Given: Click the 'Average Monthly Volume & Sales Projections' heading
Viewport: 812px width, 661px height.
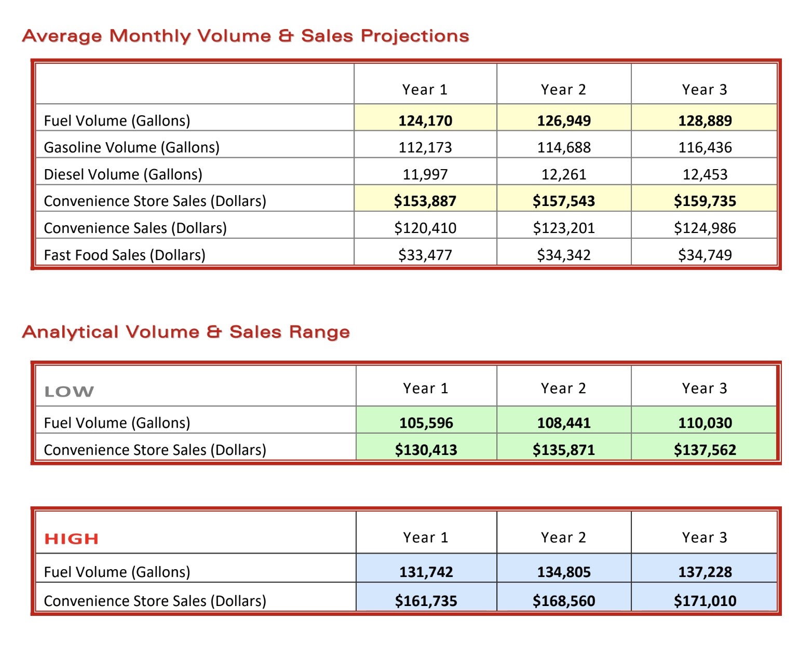Looking at the screenshot, I should (246, 36).
